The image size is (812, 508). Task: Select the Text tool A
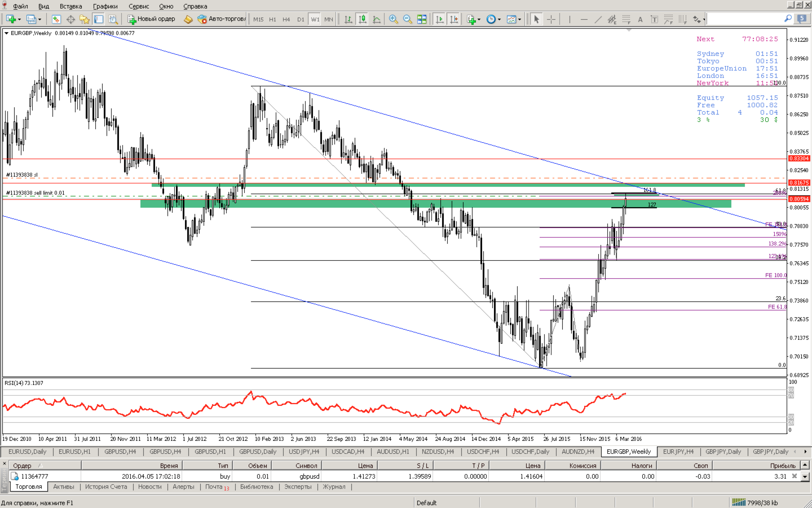[x=640, y=19]
